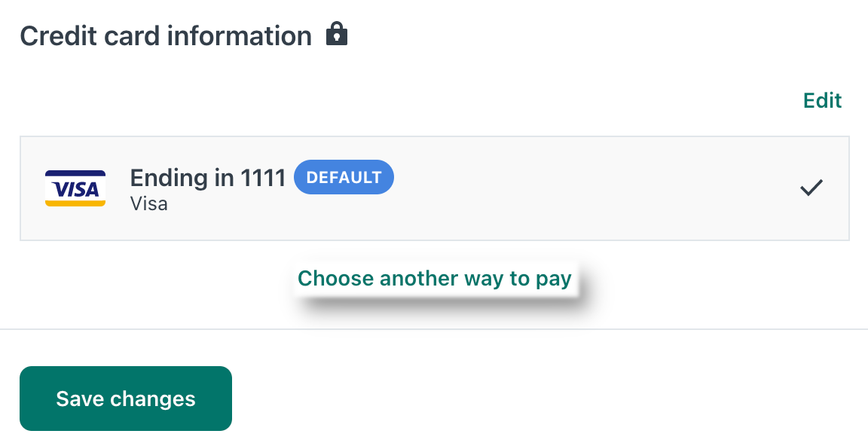
Task: Click the secure lock symbol
Action: [337, 33]
